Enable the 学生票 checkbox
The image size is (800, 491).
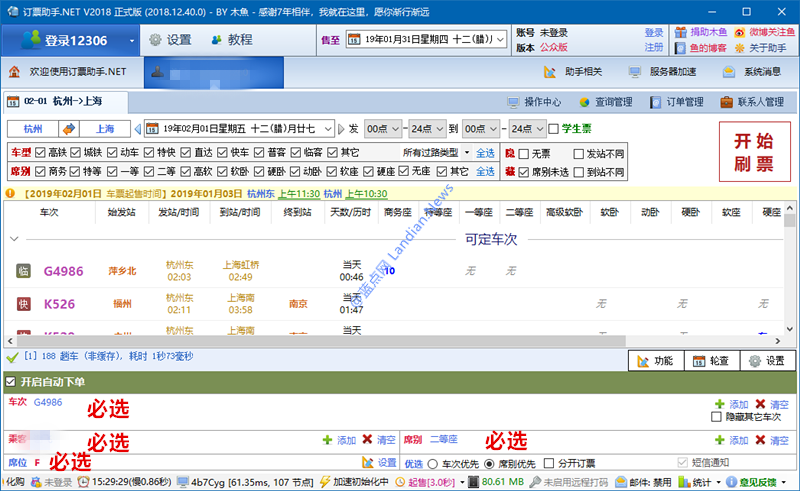click(x=553, y=129)
